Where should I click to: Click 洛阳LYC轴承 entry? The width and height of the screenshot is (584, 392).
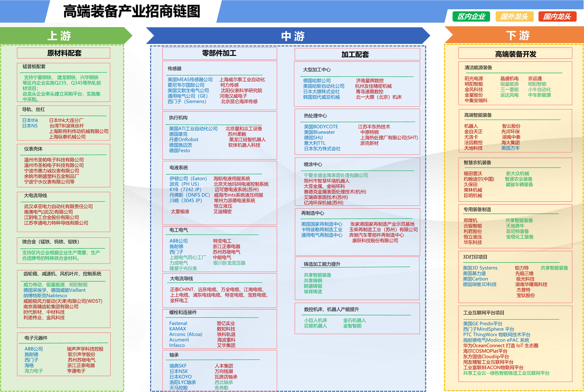coord(183,383)
